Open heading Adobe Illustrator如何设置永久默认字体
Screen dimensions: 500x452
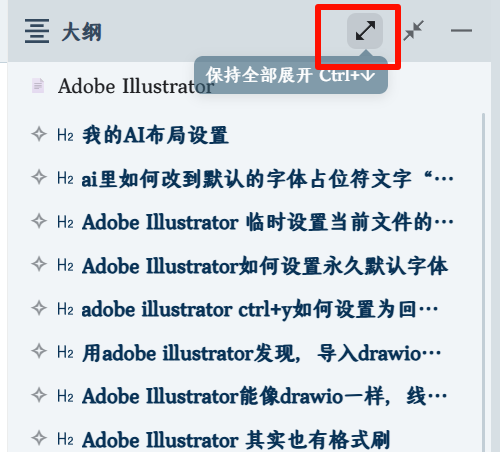click(x=265, y=266)
